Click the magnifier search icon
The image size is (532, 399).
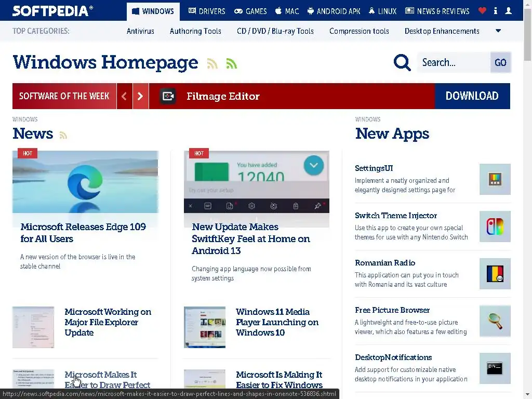402,62
